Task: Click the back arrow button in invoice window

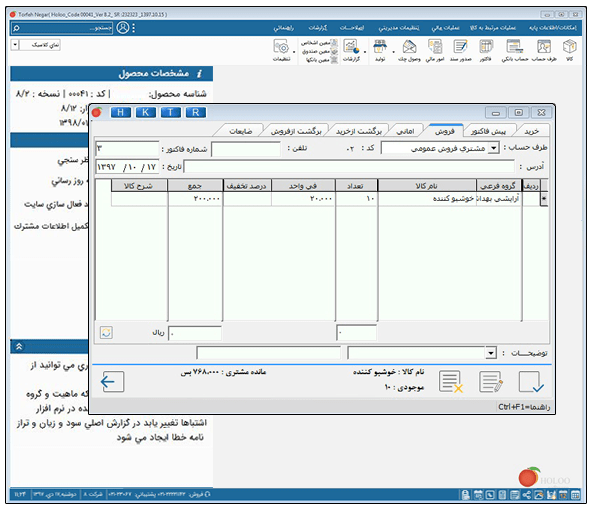Action: coord(113,382)
